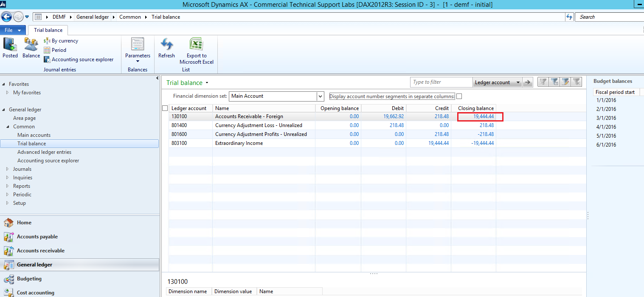Screen dimensions: 644x297
Task: Open the Accounts receivable module
Action: (40, 251)
